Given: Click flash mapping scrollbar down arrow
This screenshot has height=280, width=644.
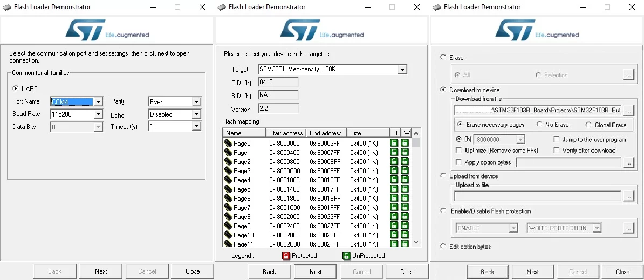Looking at the screenshot, I should tap(416, 242).
